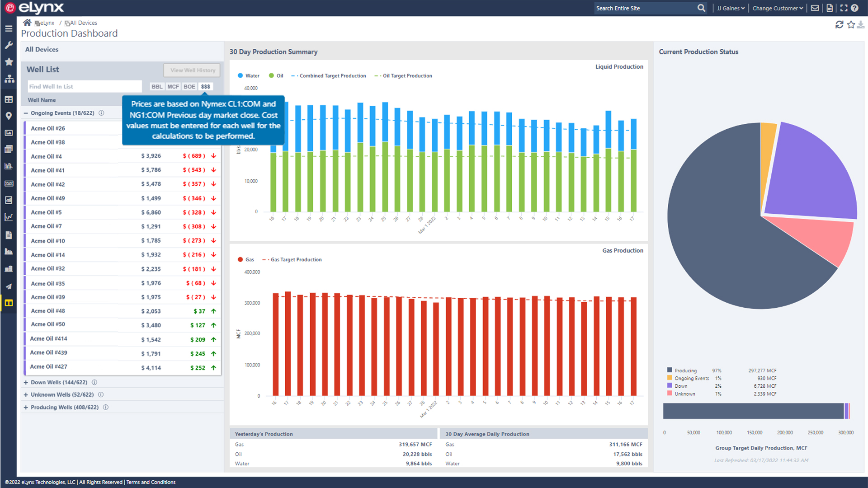The width and height of the screenshot is (868, 488).
Task: Click the help question mark icon
Action: (x=854, y=8)
